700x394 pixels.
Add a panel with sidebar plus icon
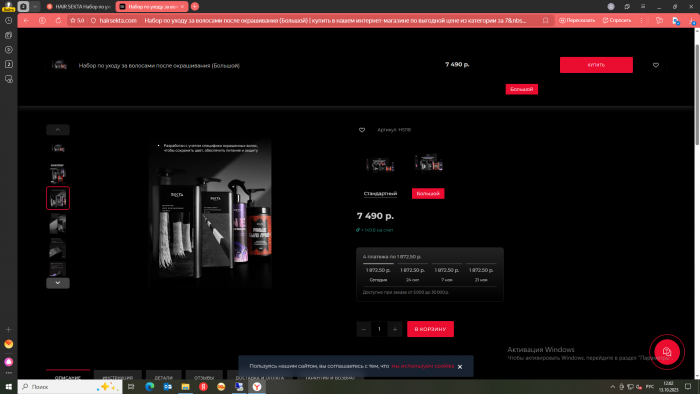point(8,329)
